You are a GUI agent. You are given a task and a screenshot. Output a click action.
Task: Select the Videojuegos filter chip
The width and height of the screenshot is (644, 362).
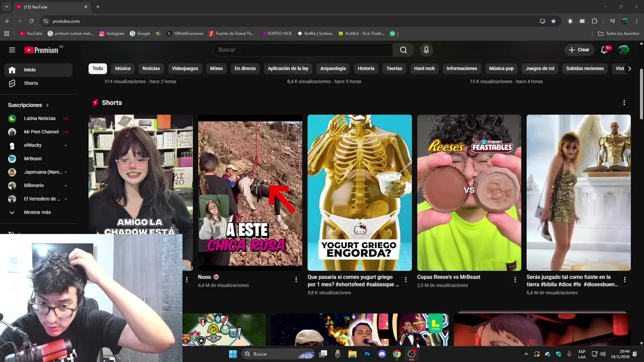[x=185, y=68]
